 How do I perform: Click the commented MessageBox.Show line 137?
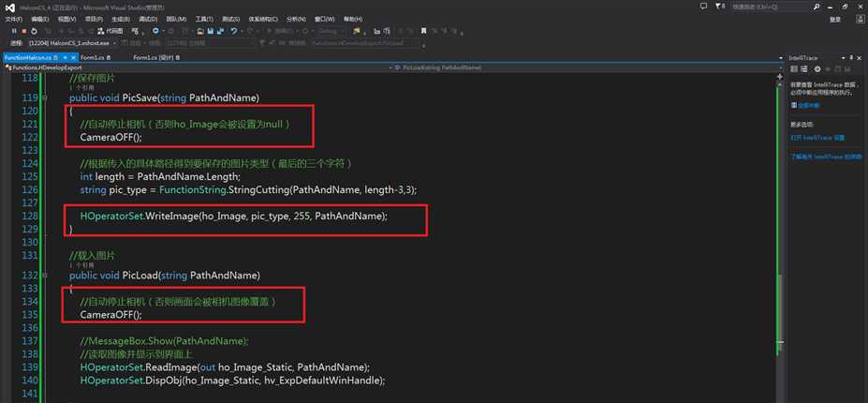point(165,340)
